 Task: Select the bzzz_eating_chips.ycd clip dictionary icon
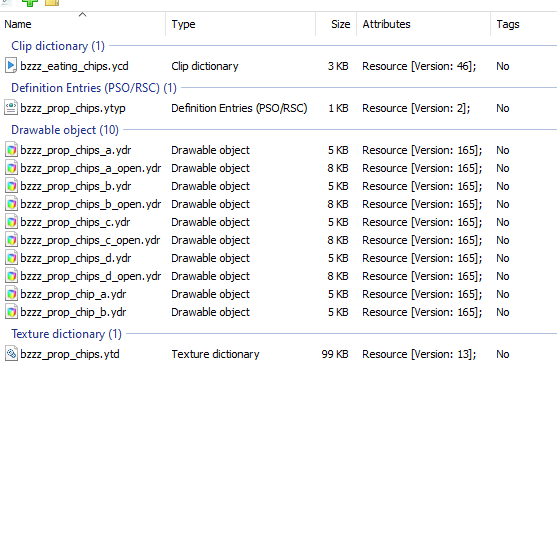[11, 66]
